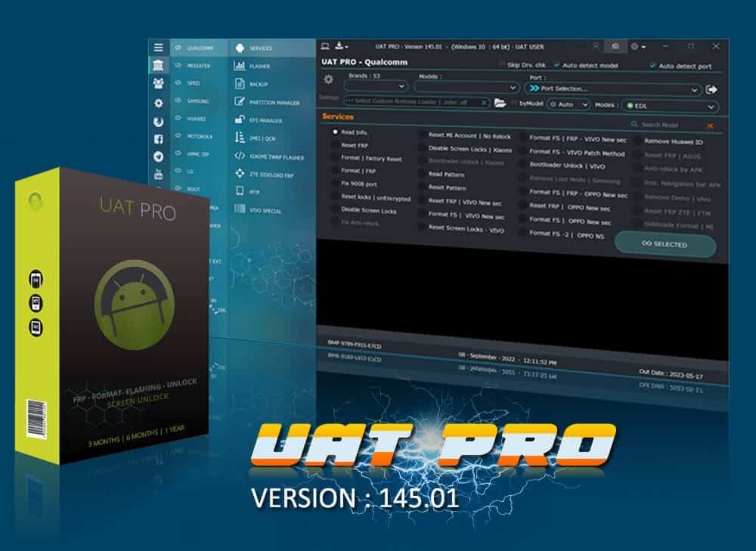Viewport: 756px width, 551px height.
Task: Open the gear settings sidebar icon
Action: (x=158, y=103)
